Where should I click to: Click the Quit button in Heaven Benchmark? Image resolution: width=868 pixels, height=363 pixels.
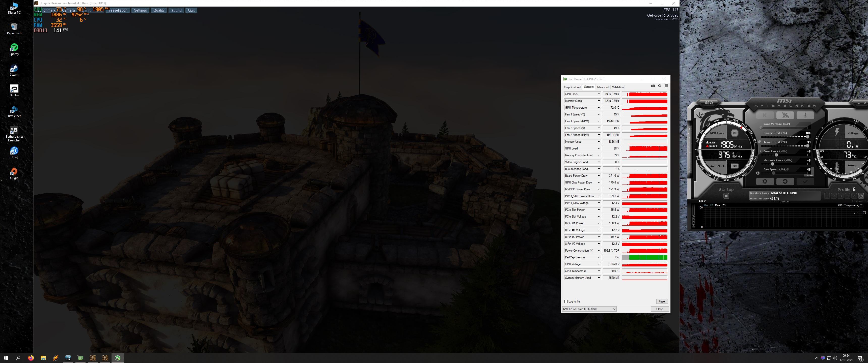coord(191,10)
